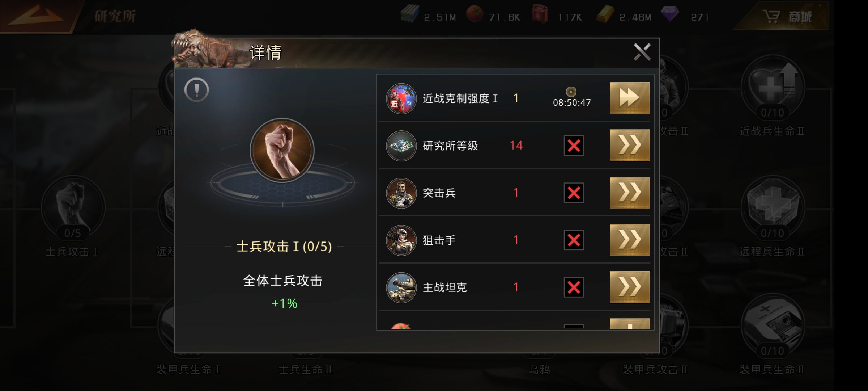
Task: Click the go-to arrow for 主战坦克
Action: coord(629,287)
